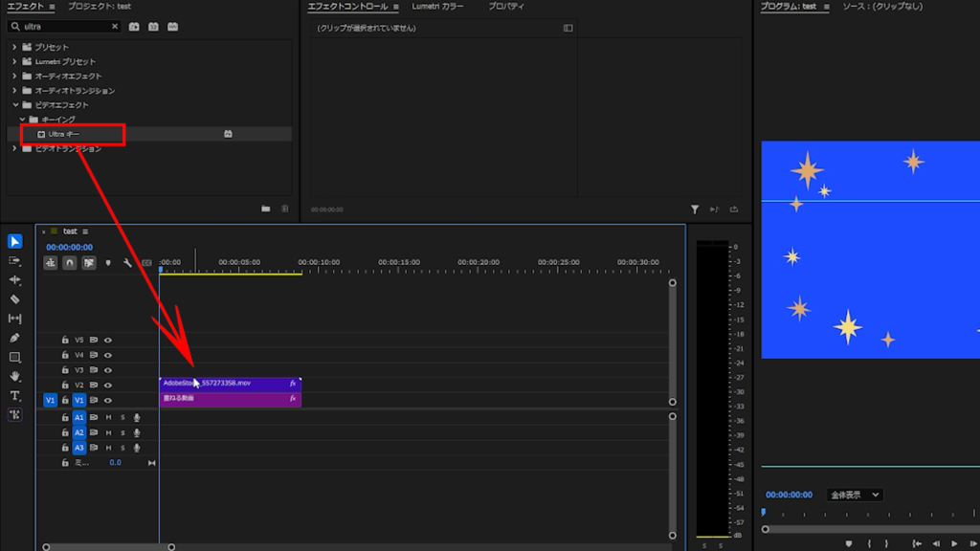Expand the Lumetri プリセット folder
This screenshot has width=980, height=551.
(14, 61)
